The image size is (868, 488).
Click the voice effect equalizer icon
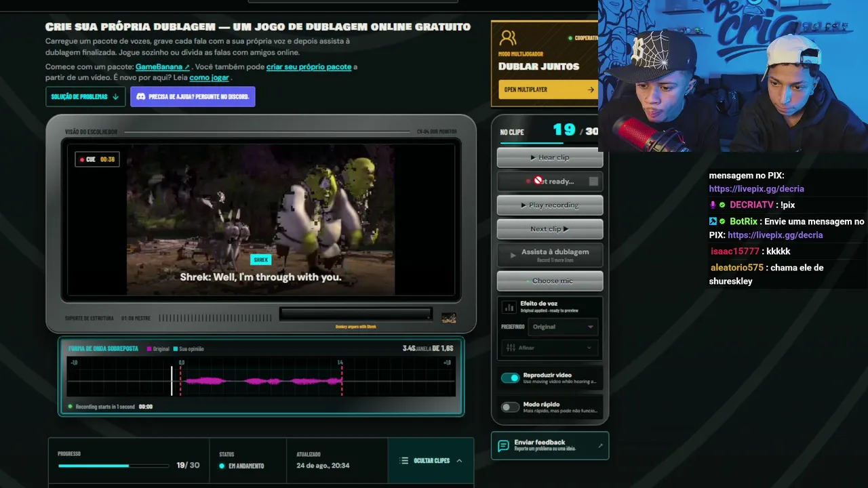(x=509, y=307)
